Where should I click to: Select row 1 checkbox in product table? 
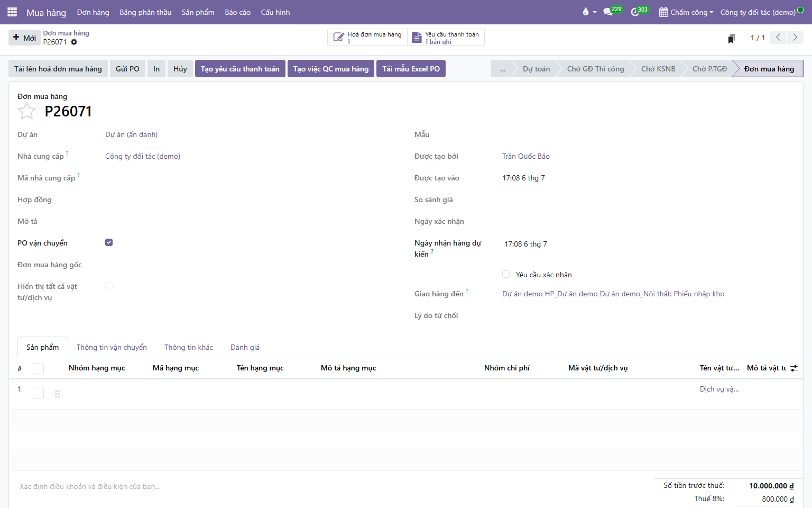(x=38, y=393)
